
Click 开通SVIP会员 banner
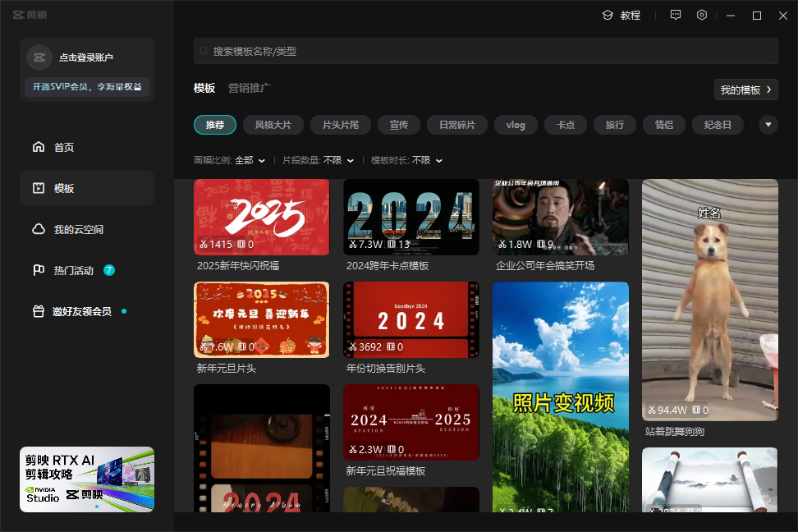pos(87,86)
